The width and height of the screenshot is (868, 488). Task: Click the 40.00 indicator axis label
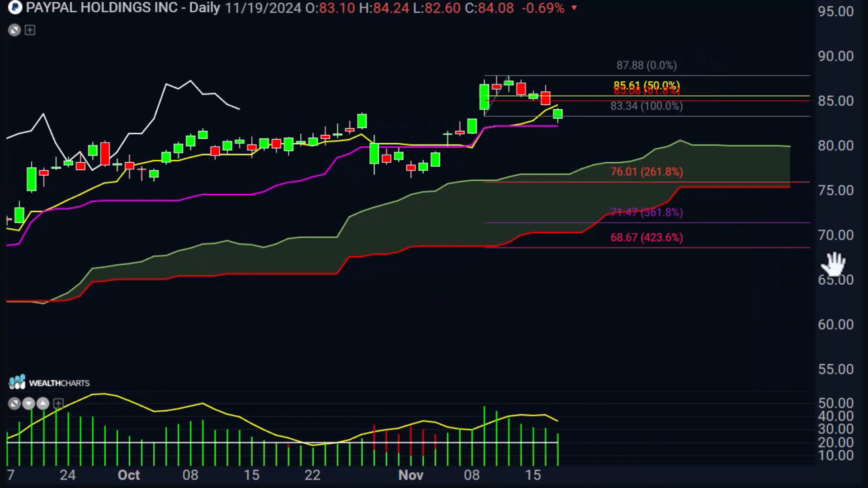tap(836, 416)
